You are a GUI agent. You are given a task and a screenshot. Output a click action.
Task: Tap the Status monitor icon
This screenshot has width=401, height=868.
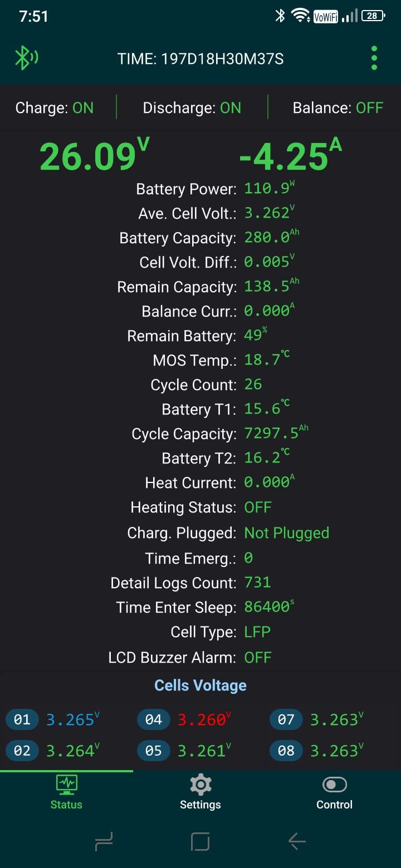click(66, 785)
